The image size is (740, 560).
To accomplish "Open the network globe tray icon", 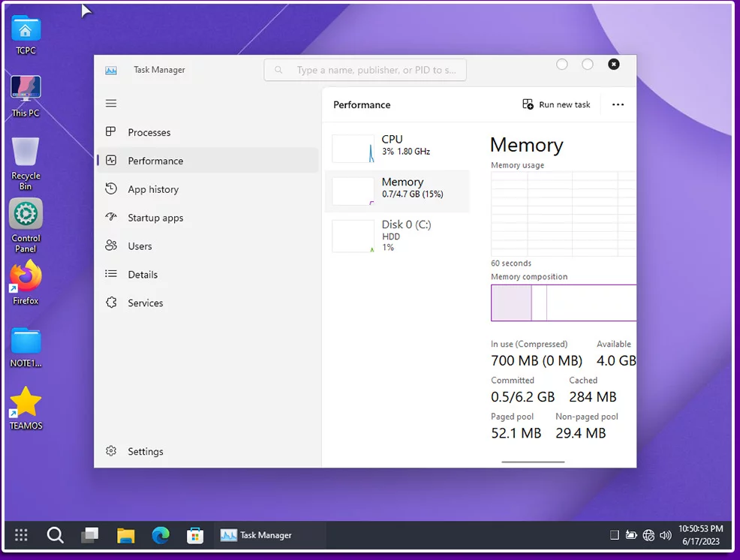I will tap(648, 535).
